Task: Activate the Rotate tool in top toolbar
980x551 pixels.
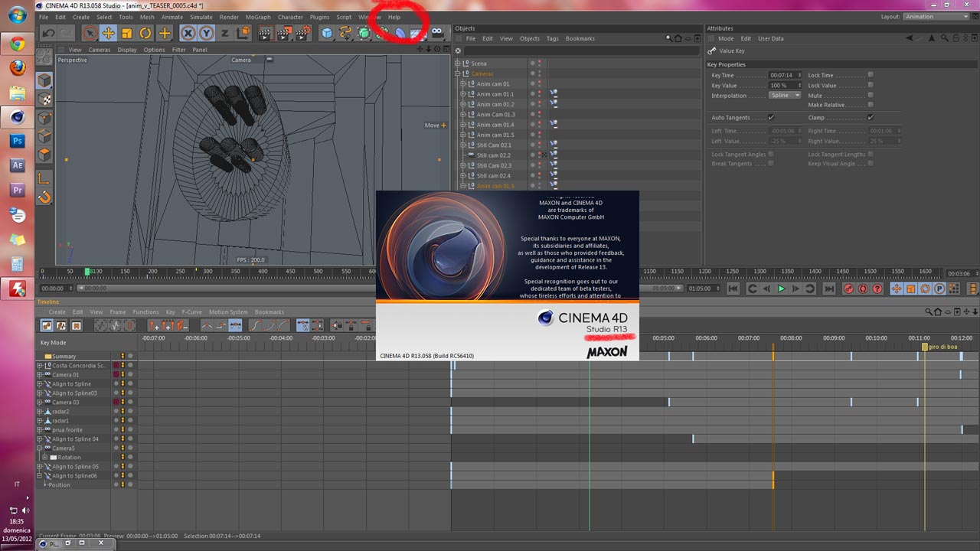Action: click(145, 33)
